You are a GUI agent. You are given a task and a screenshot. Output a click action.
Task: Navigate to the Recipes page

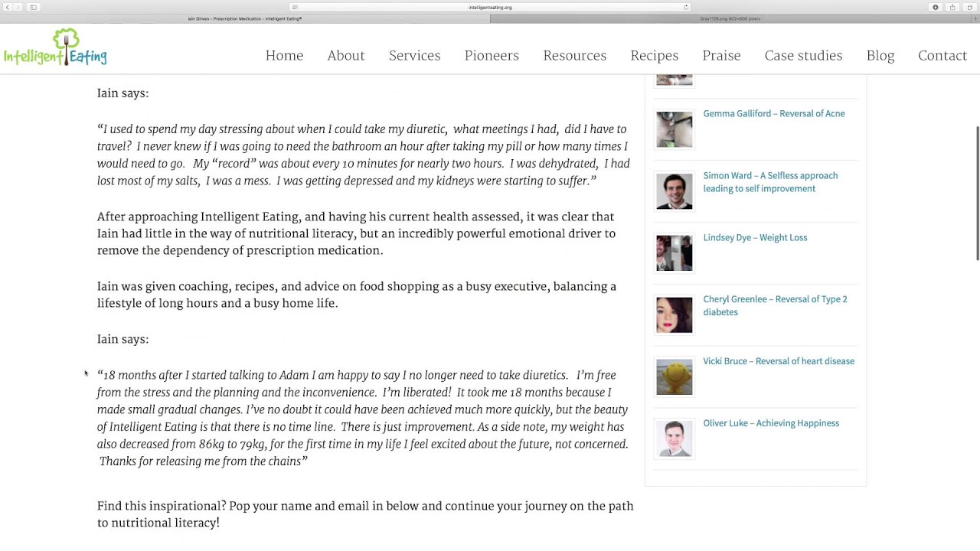coord(654,56)
